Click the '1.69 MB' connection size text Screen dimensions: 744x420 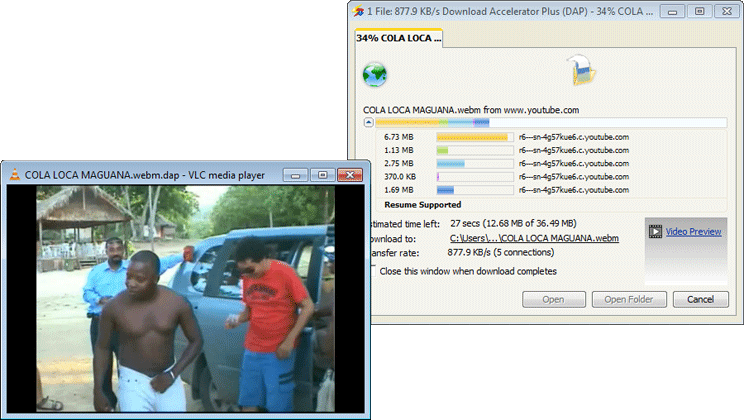(399, 190)
